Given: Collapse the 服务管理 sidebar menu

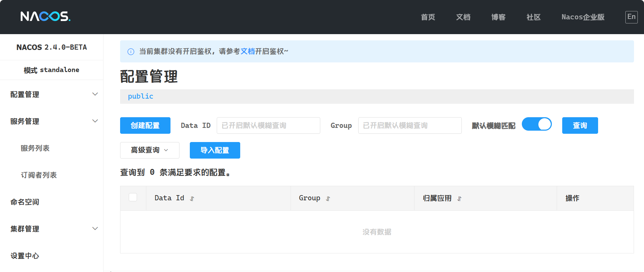Looking at the screenshot, I should pyautogui.click(x=52, y=121).
